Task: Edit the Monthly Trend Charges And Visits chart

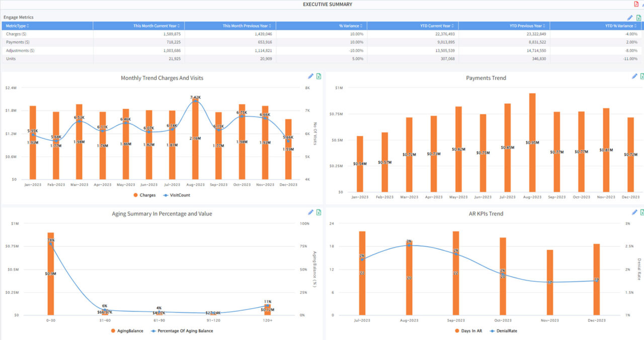Action: (x=311, y=76)
